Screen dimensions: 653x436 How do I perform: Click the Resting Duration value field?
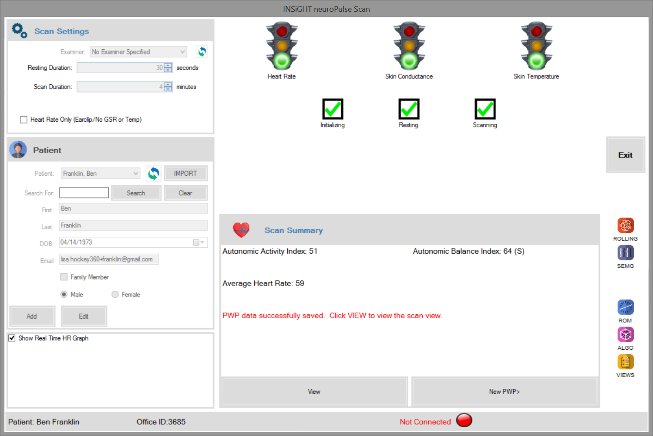coord(120,67)
